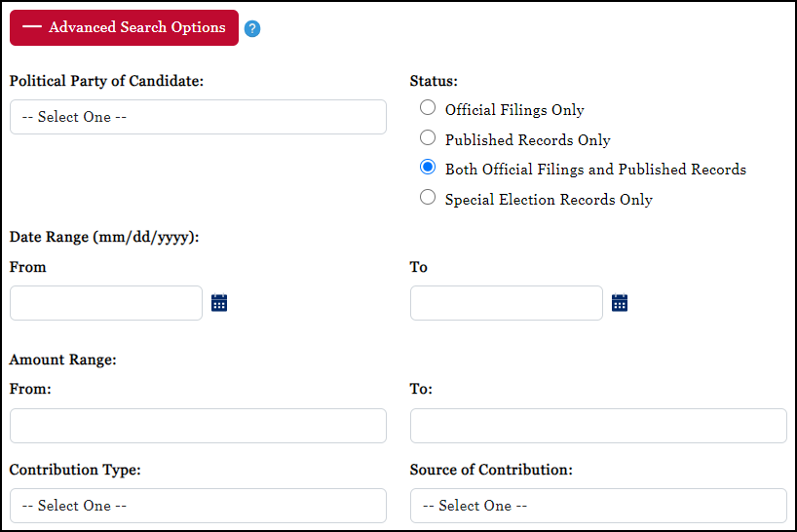
Task: Click the Date Range (mm/dd/yyyy) heading text
Action: tap(104, 237)
